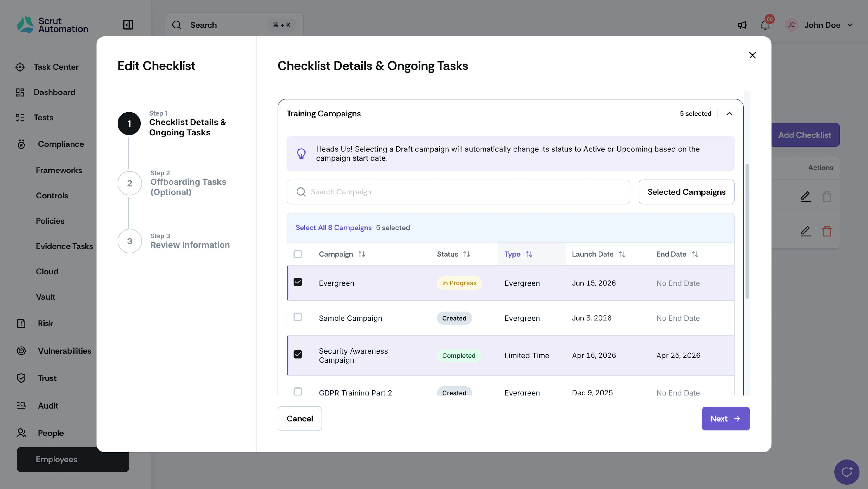Viewport: 868px width, 489px height.
Task: Open Frameworks in the sidebar
Action: click(59, 170)
